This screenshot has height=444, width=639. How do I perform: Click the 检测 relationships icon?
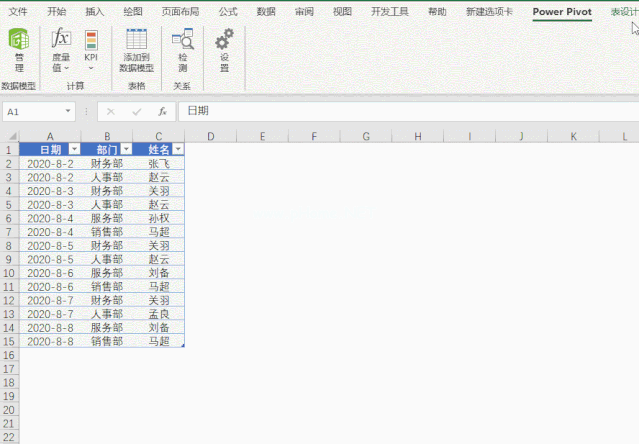tap(182, 49)
